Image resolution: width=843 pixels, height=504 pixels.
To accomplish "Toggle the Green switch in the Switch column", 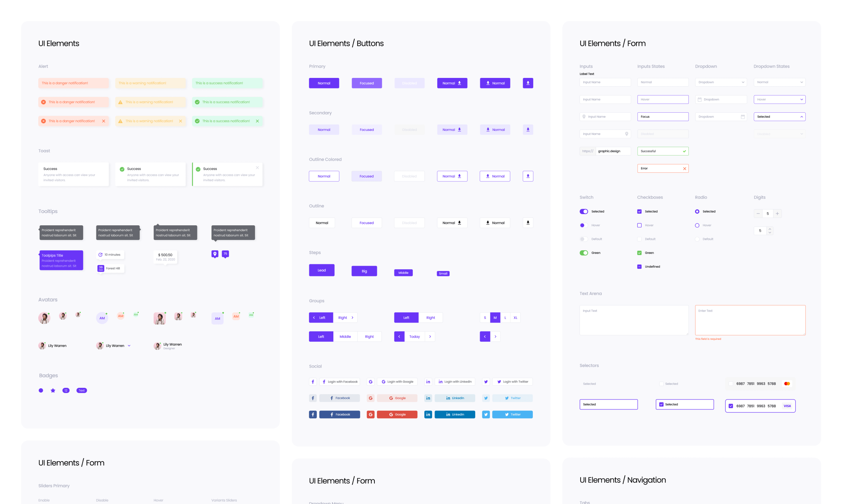I will (583, 252).
